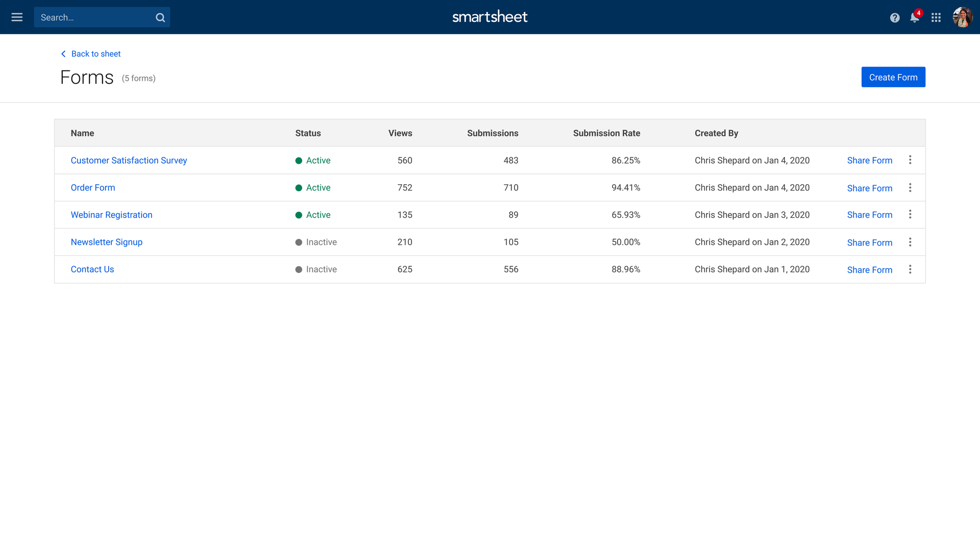Image resolution: width=980 pixels, height=535 pixels.
Task: Click the Views column header
Action: (x=400, y=133)
